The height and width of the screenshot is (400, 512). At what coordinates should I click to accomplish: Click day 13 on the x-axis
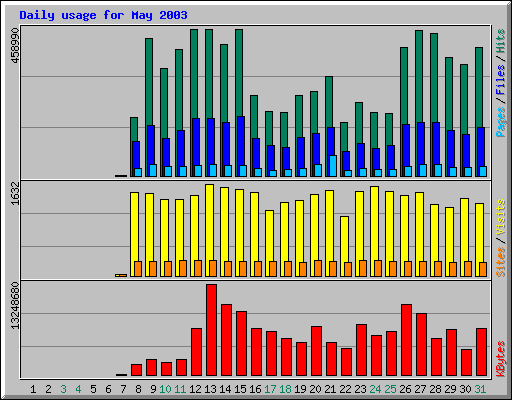tap(210, 389)
